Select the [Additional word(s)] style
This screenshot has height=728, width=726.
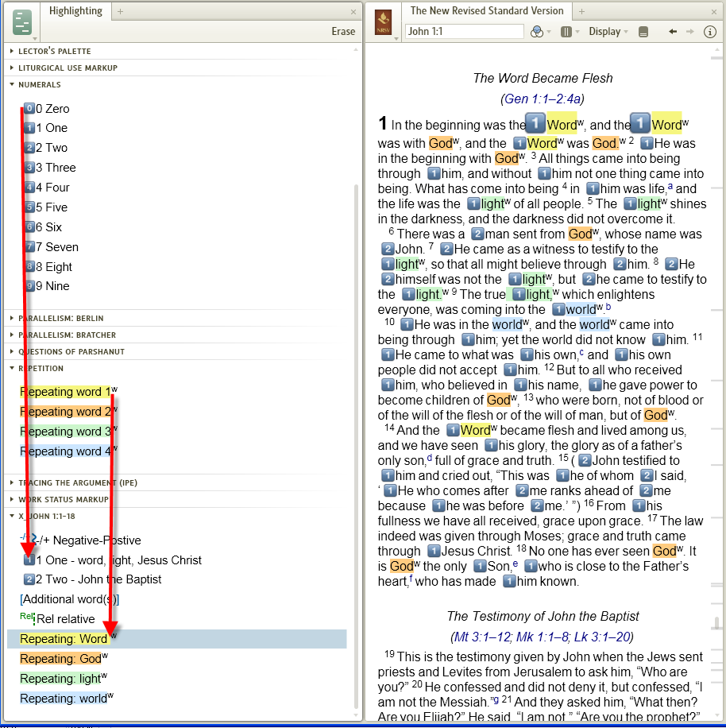coord(70,599)
